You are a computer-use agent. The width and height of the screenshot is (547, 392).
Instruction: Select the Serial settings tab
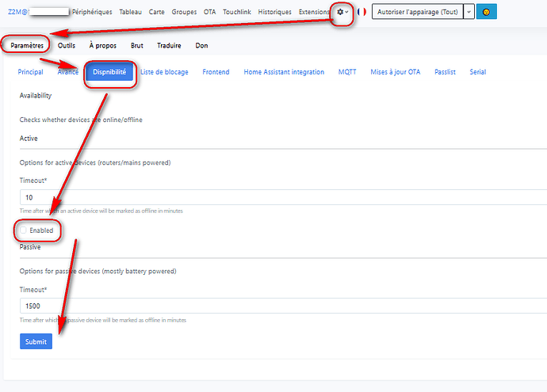coord(477,72)
